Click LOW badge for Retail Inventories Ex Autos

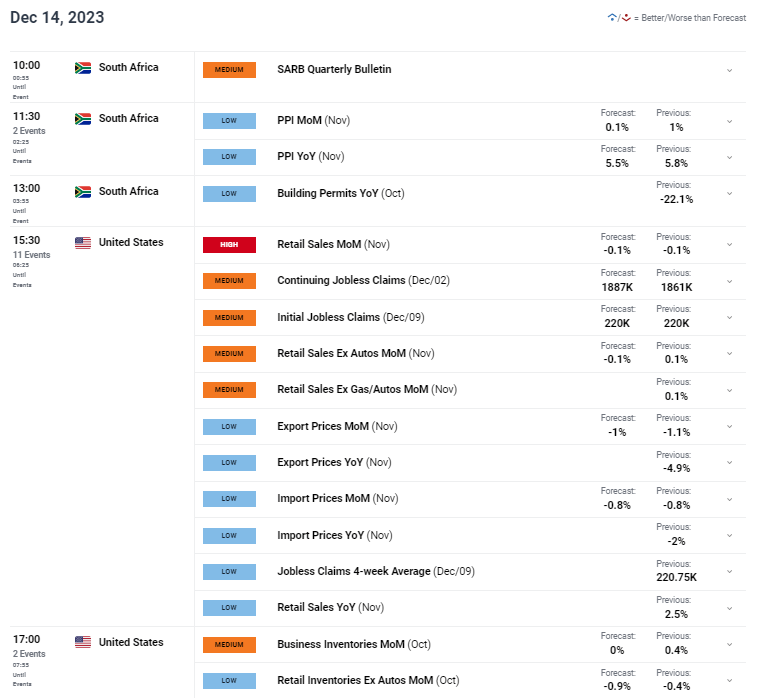pos(229,681)
